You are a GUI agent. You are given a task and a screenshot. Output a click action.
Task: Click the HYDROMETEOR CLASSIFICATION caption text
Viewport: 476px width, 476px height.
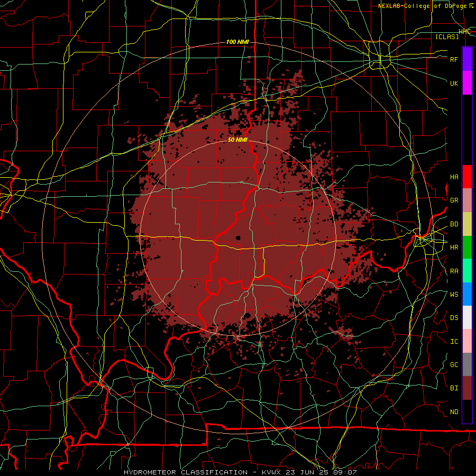(x=186, y=472)
